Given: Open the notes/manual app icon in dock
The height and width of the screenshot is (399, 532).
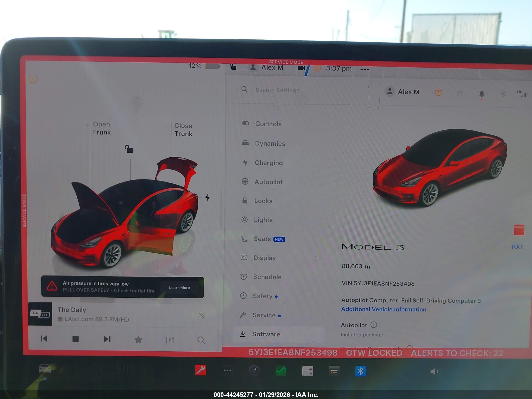Looking at the screenshot, I should pyautogui.click(x=308, y=371).
